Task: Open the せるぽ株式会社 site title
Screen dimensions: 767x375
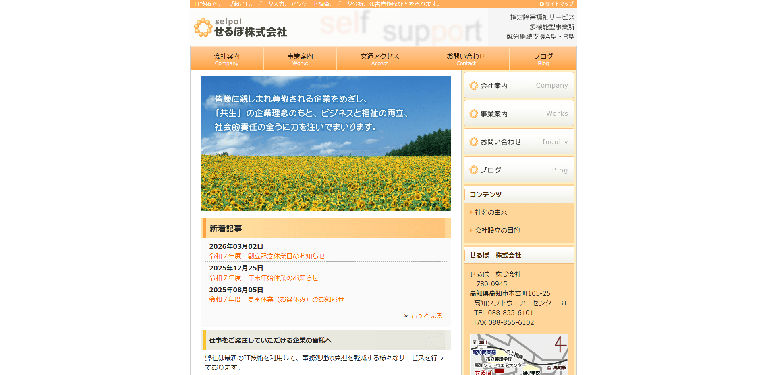Action: pos(250,32)
